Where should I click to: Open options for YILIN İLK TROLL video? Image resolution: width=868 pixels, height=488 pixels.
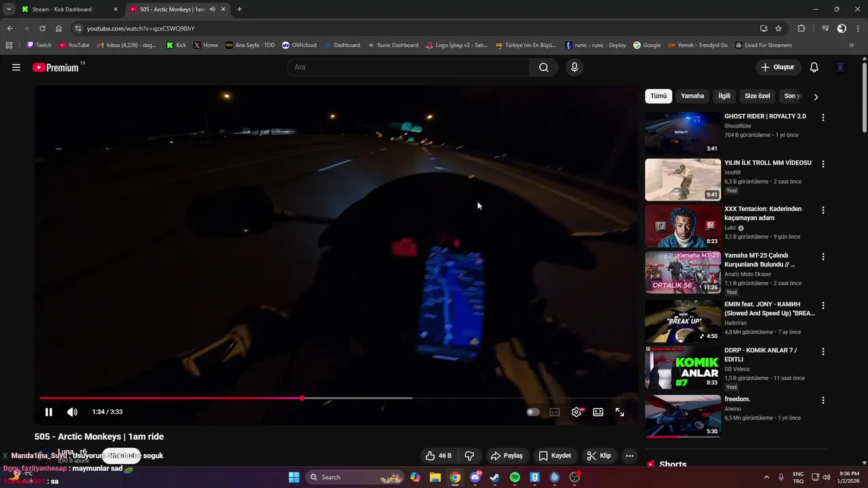pos(823,164)
